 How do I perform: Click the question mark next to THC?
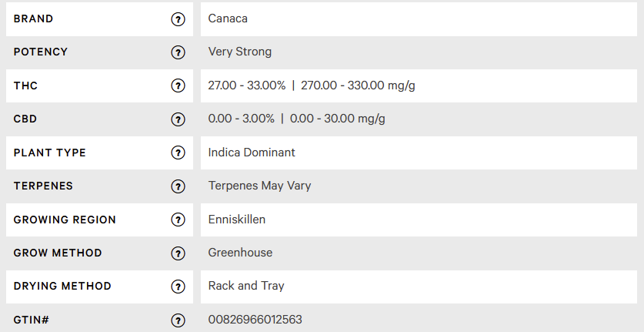coord(178,86)
